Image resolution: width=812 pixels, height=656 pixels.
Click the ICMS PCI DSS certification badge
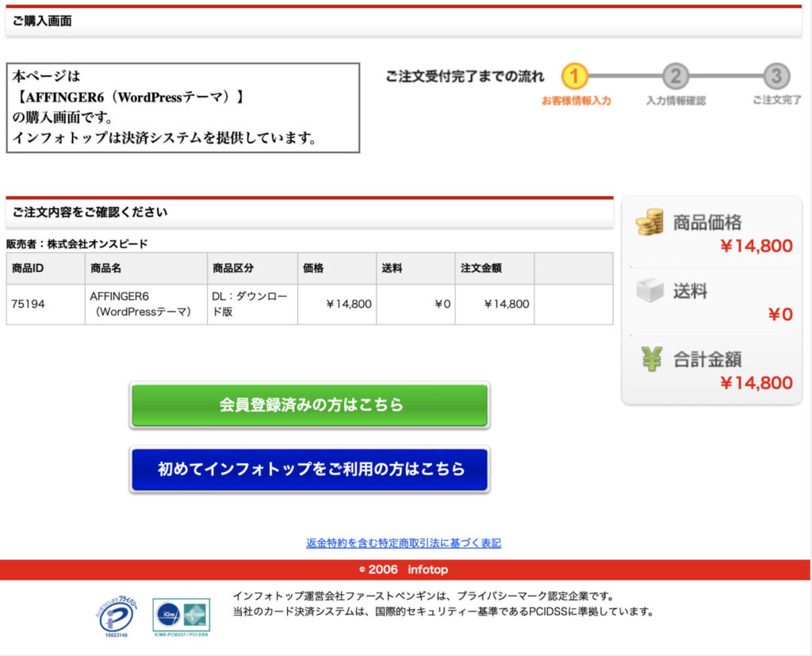point(182,617)
